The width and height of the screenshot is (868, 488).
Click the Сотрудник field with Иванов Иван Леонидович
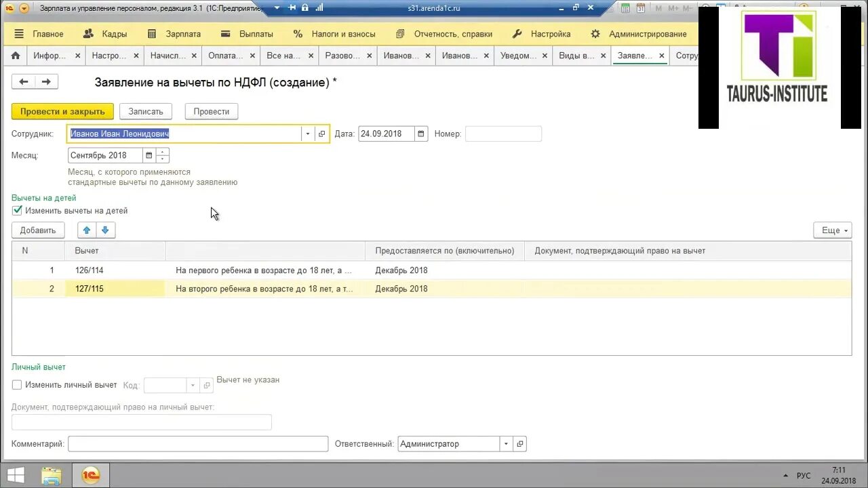click(184, 134)
